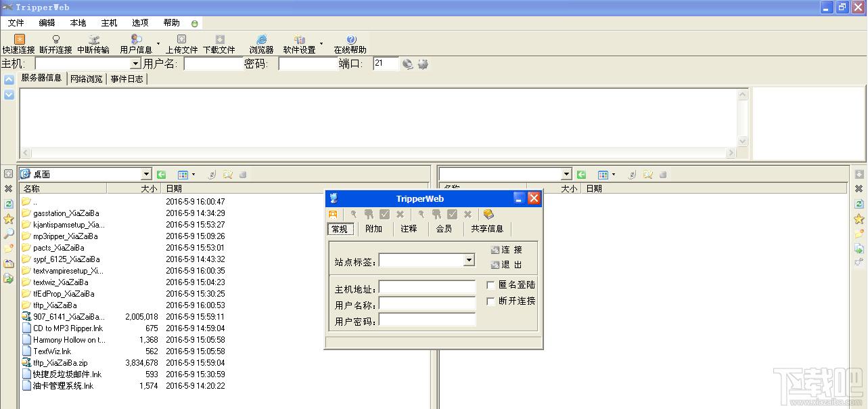
Task: Enable the 匿名登陆 anonymous login checkbox
Action: (491, 286)
